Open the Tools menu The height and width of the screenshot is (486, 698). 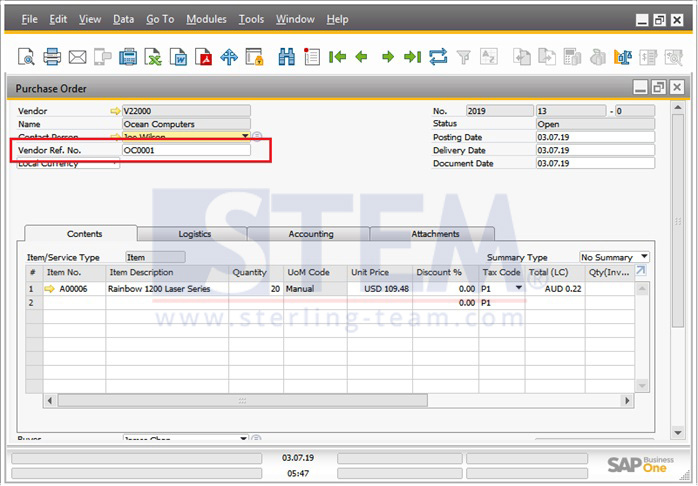pyautogui.click(x=251, y=19)
